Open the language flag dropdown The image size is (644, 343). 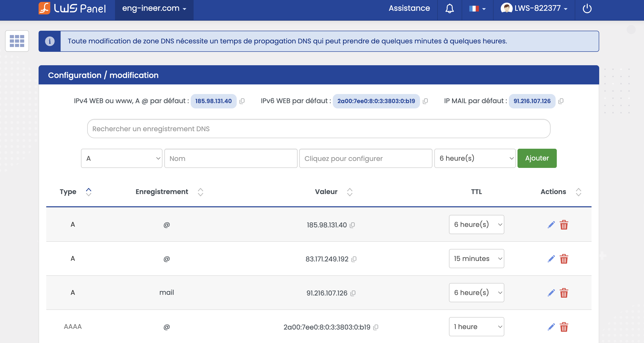[x=477, y=9]
